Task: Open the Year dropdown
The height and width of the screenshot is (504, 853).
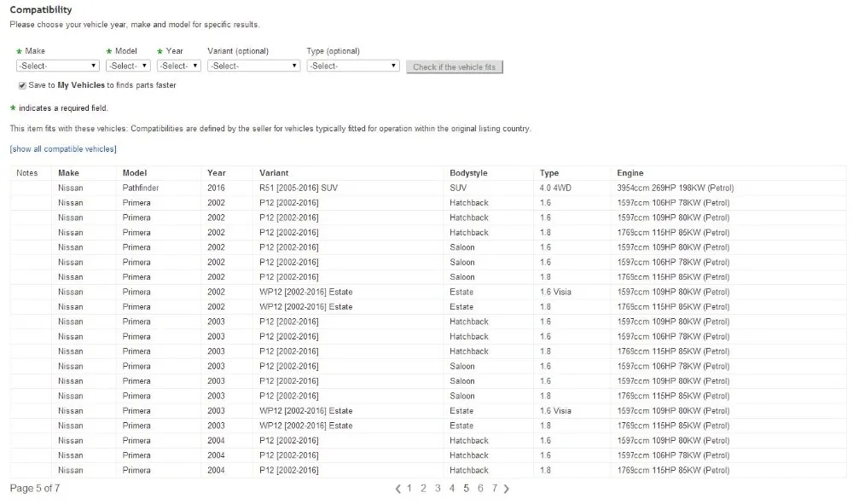Action: click(179, 66)
